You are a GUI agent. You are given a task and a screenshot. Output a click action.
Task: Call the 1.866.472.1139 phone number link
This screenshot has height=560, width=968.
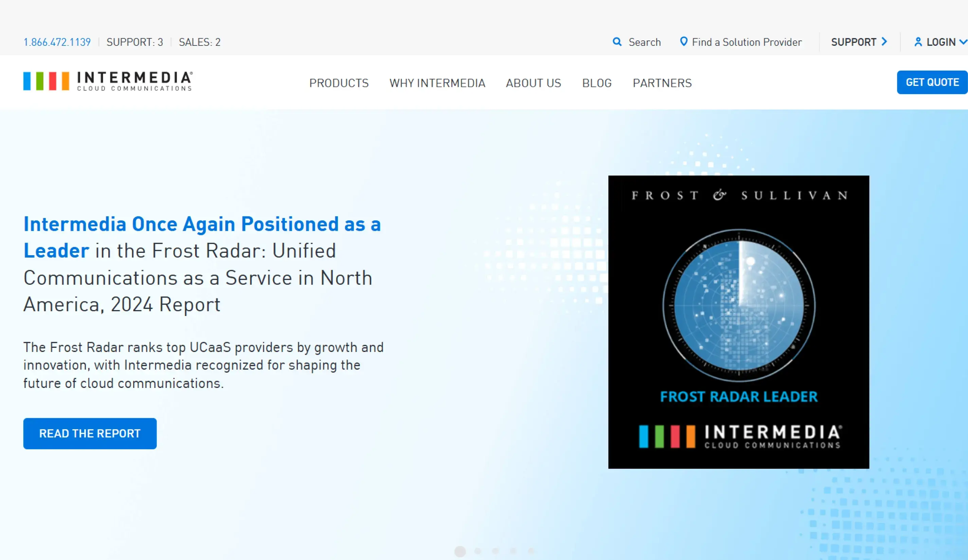pyautogui.click(x=57, y=42)
